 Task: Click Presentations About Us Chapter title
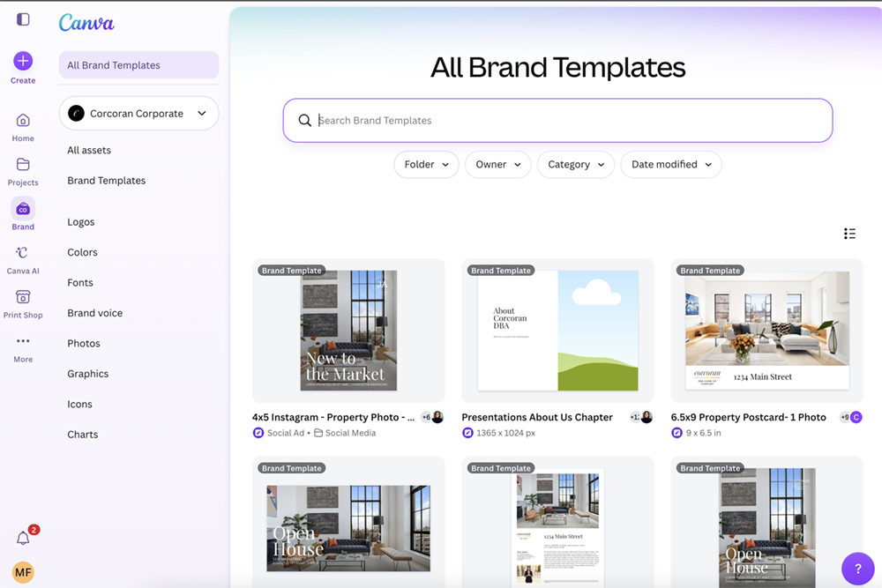click(x=537, y=417)
